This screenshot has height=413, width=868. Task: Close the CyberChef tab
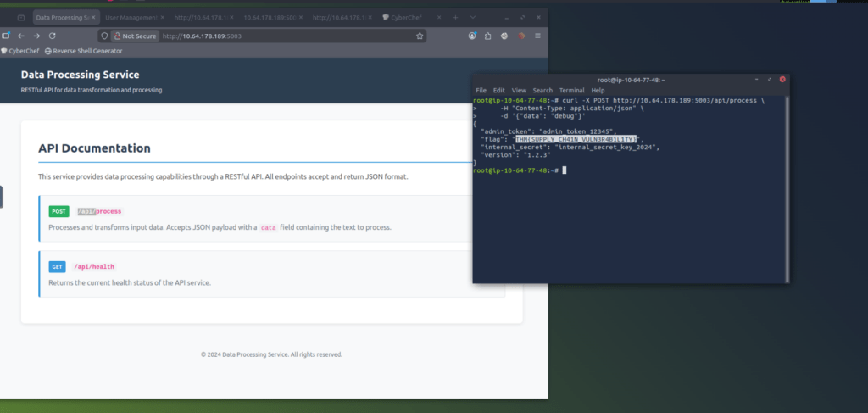439,18
